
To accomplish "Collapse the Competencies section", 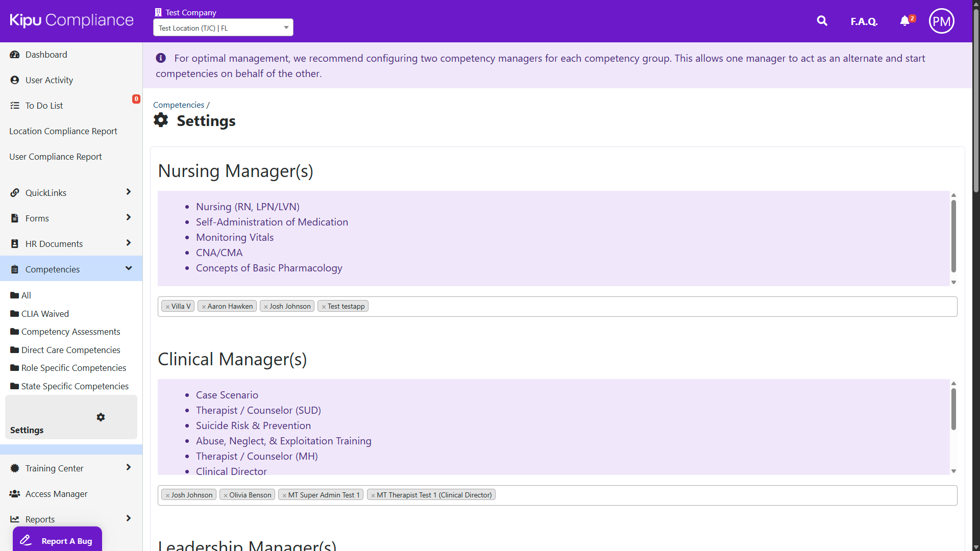I will [x=128, y=269].
